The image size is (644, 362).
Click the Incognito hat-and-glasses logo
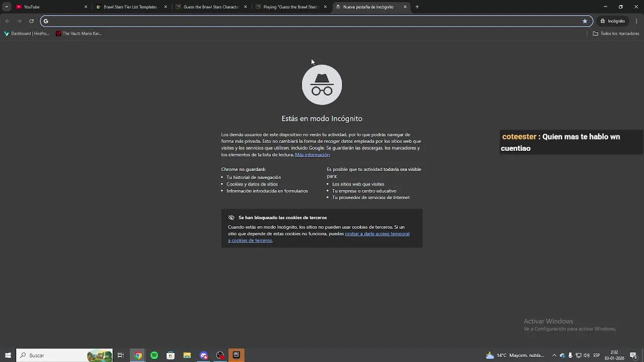point(322,85)
